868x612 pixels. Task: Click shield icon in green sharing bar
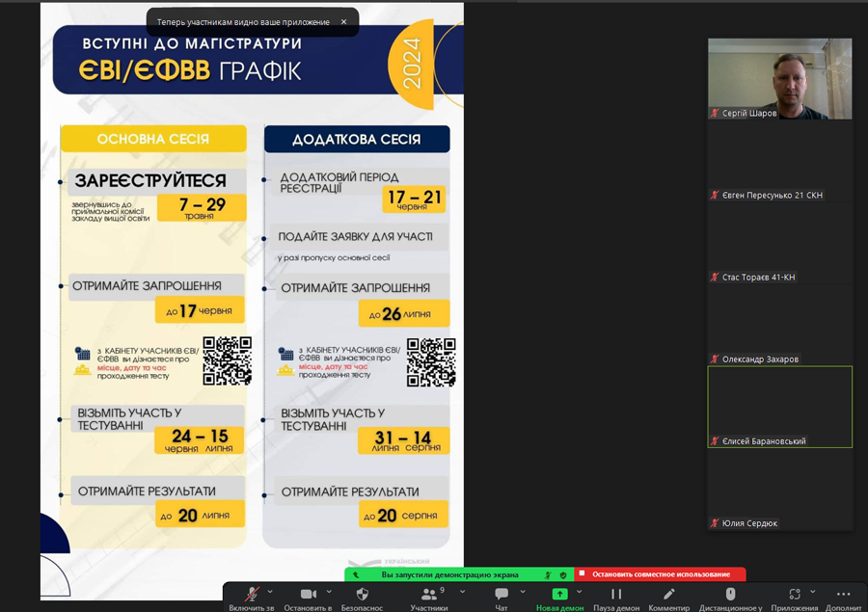click(563, 575)
